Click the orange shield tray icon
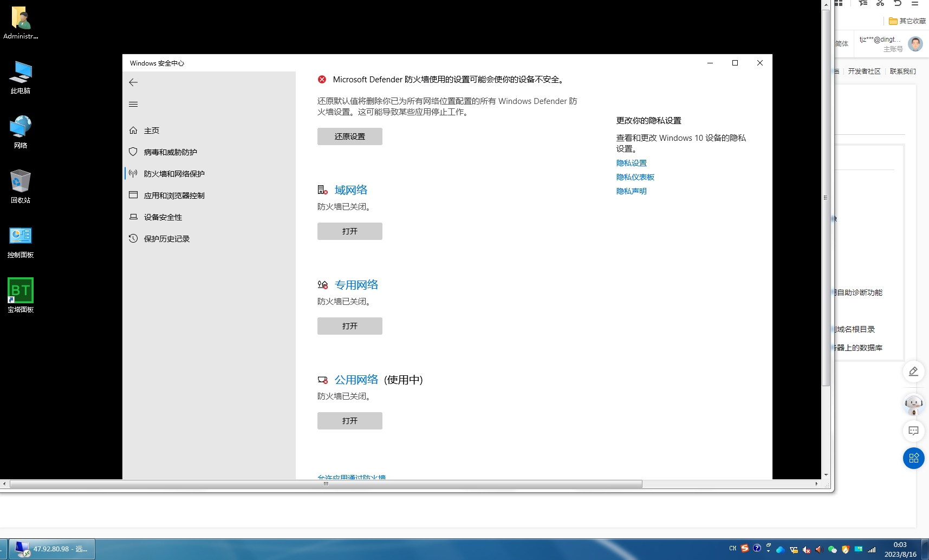The image size is (929, 560). click(x=845, y=550)
